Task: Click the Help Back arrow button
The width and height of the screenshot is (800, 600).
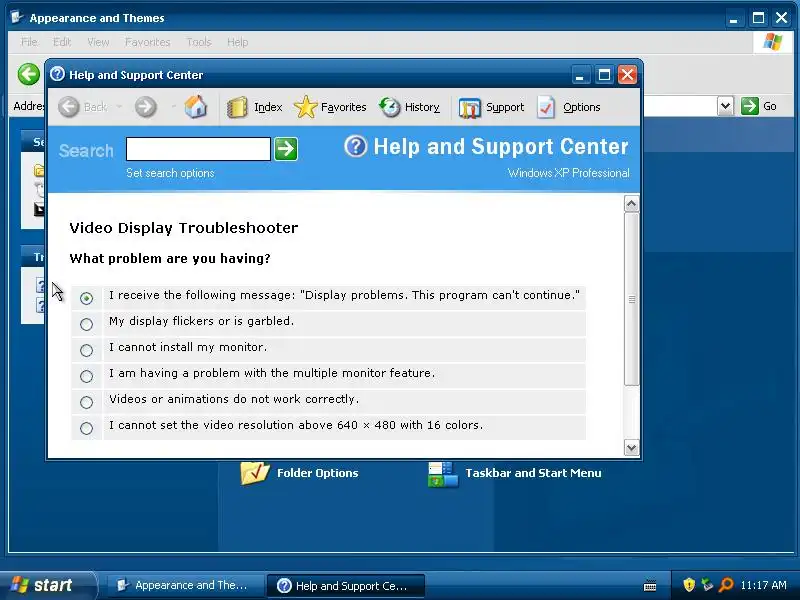Action: [x=69, y=107]
